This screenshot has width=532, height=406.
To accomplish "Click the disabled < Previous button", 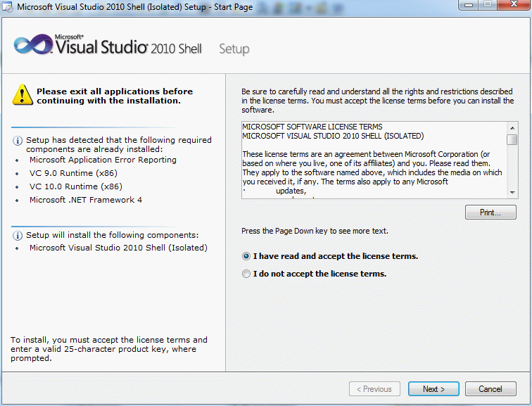I will pos(374,388).
